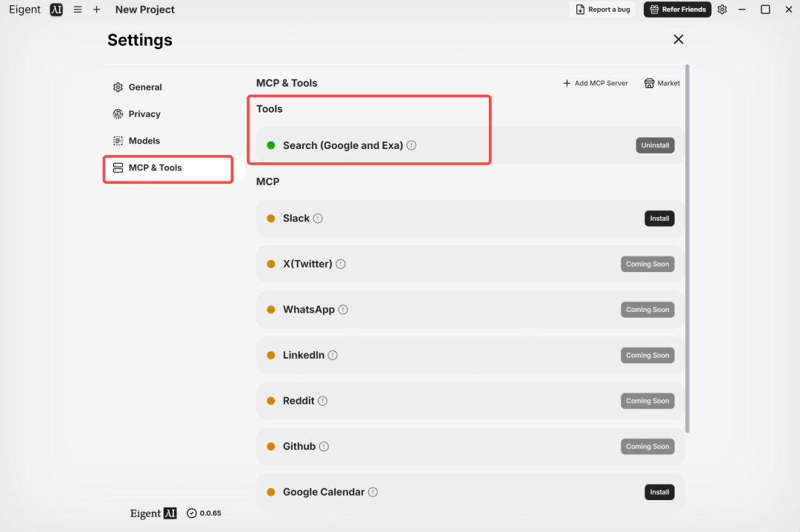Click info icon next to WhatsApp

pyautogui.click(x=344, y=310)
